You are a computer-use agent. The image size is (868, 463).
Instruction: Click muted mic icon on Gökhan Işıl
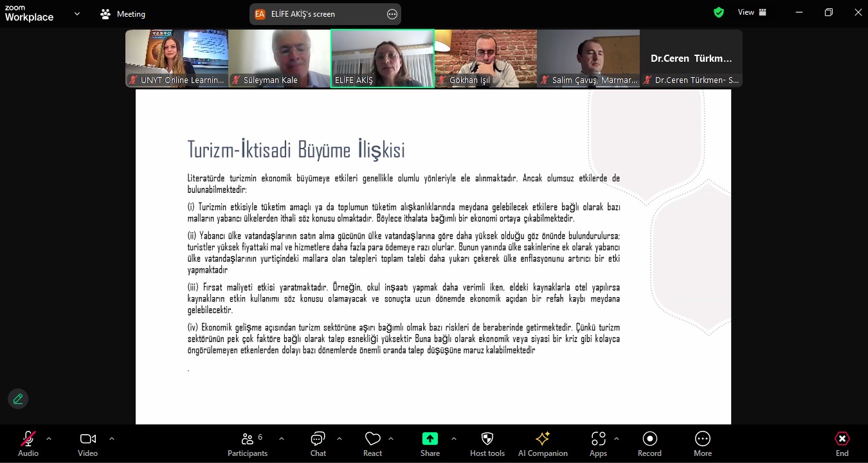coord(442,80)
